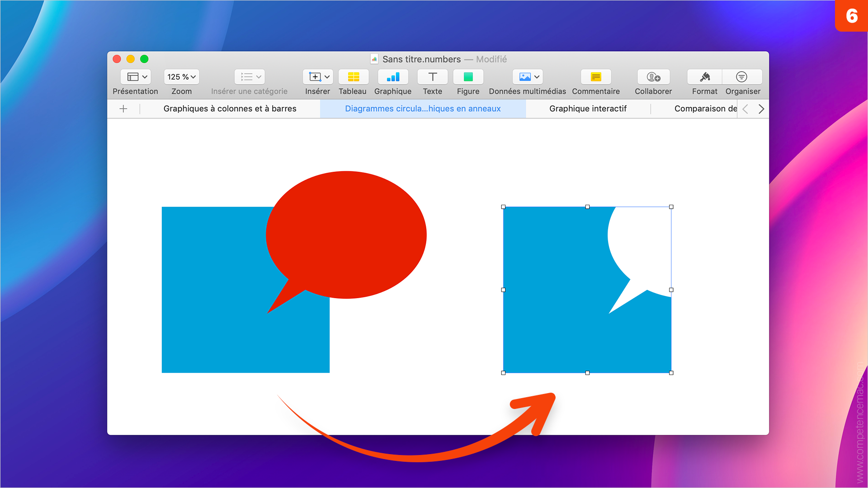Switch to Graphique interactif tab
The image size is (868, 488).
pyautogui.click(x=590, y=108)
